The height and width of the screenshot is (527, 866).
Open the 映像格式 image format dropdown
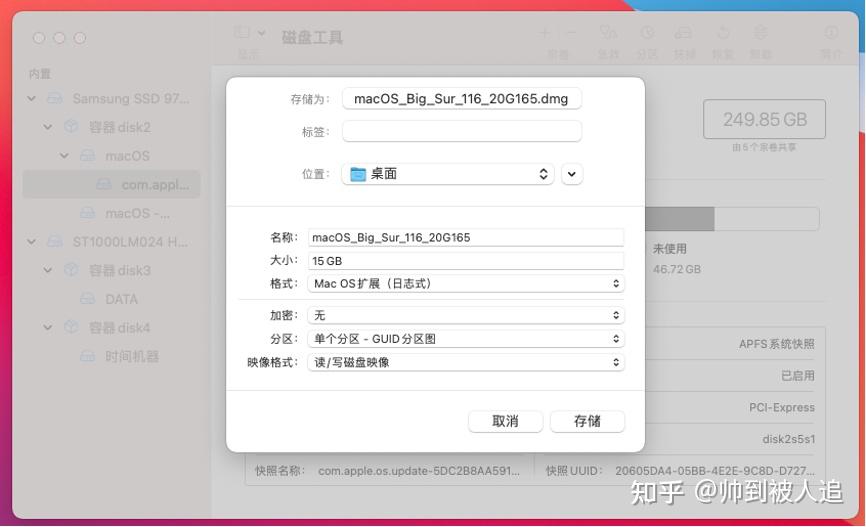click(466, 362)
